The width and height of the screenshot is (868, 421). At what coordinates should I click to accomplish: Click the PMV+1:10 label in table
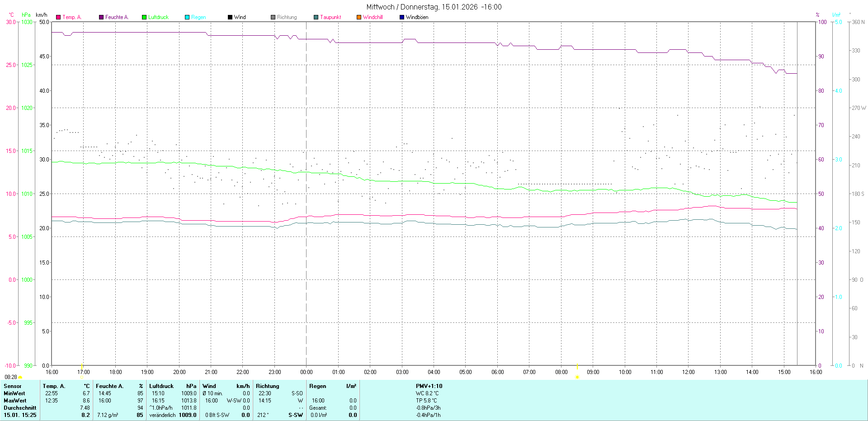point(429,386)
